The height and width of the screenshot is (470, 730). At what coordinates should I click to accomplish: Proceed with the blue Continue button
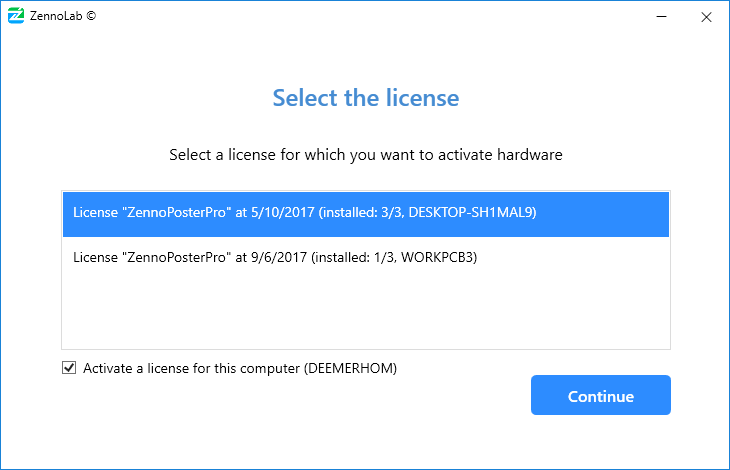tap(601, 395)
